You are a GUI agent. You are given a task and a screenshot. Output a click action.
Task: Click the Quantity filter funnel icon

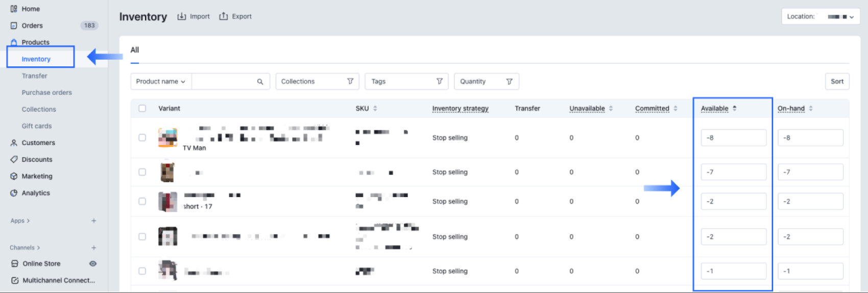[x=509, y=81]
